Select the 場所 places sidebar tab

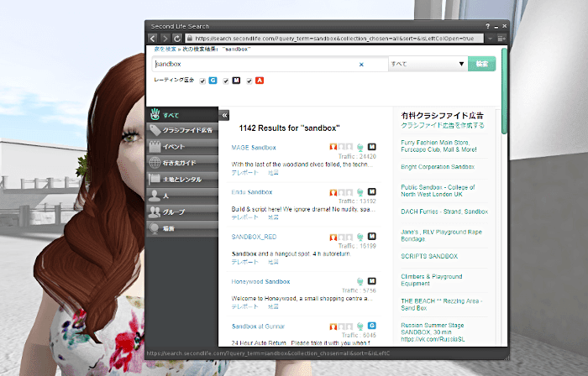(x=182, y=228)
